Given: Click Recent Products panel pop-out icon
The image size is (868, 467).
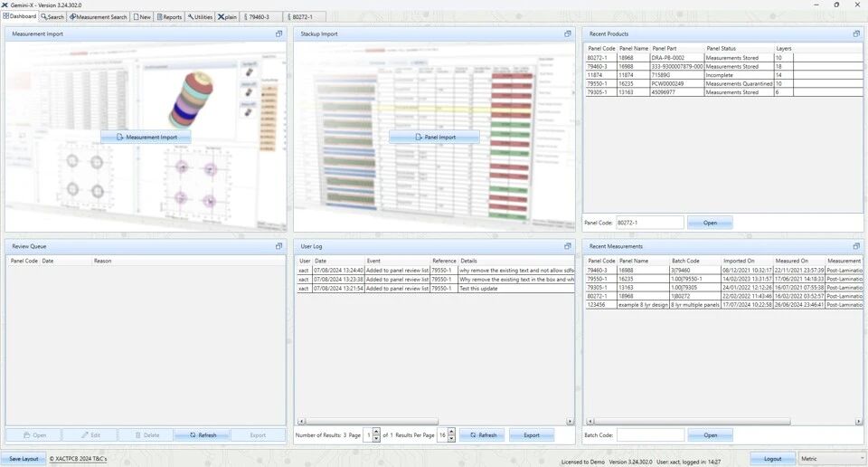Looking at the screenshot, I should pyautogui.click(x=856, y=33).
